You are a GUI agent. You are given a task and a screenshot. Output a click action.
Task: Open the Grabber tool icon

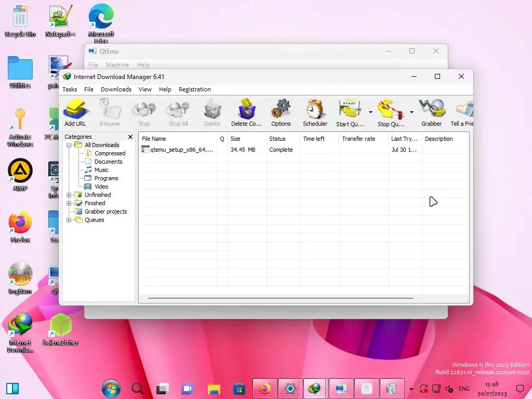[x=432, y=113]
